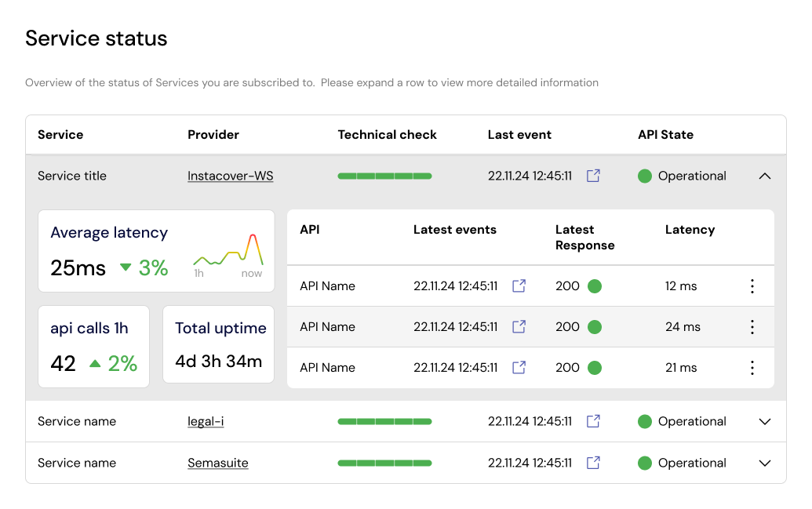
Task: Click Instacover-WS technical check status bar
Action: [384, 176]
